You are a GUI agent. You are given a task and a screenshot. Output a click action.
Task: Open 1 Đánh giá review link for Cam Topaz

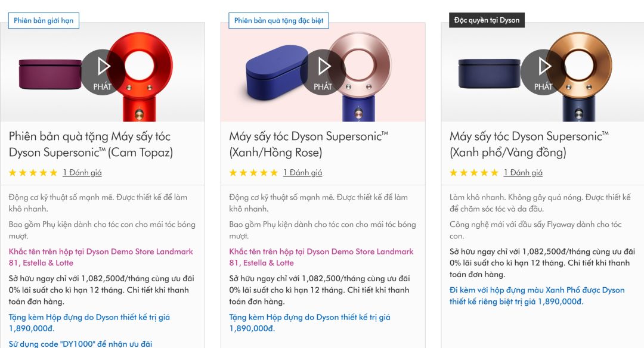click(82, 173)
